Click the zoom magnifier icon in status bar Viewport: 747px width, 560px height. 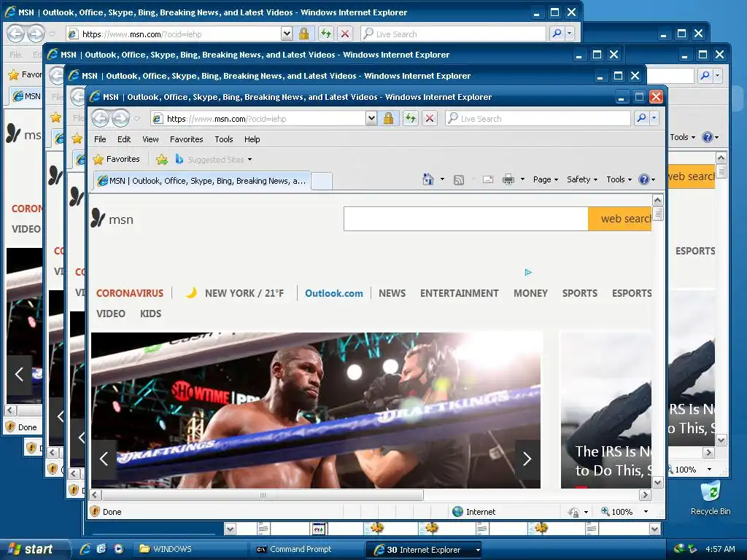605,511
